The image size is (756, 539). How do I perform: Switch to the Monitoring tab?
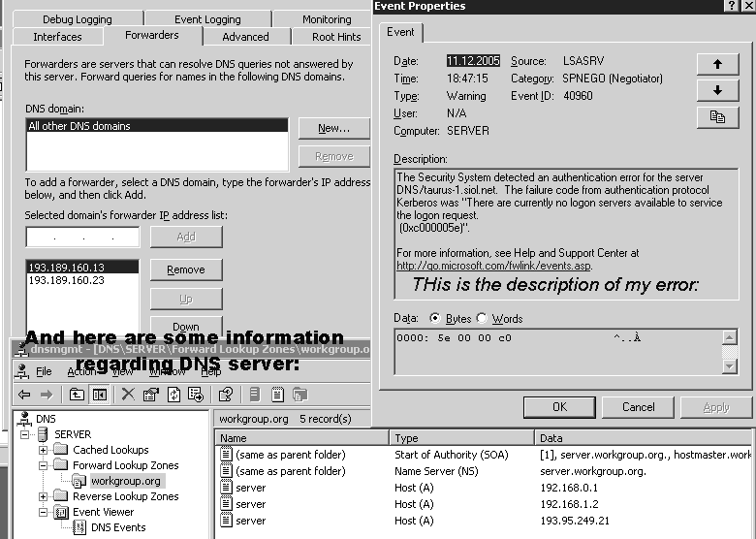pos(327,19)
